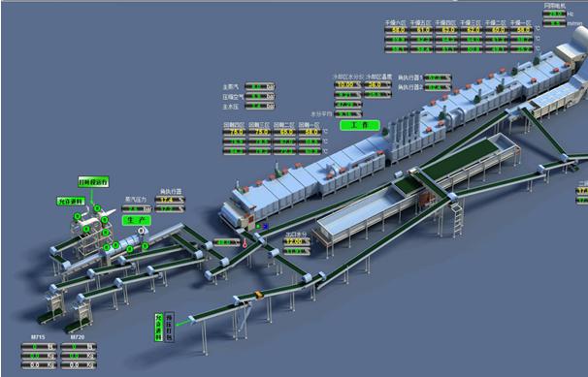Click the 网带电机 Hz frequency value field
The height and width of the screenshot is (377, 588).
(554, 14)
